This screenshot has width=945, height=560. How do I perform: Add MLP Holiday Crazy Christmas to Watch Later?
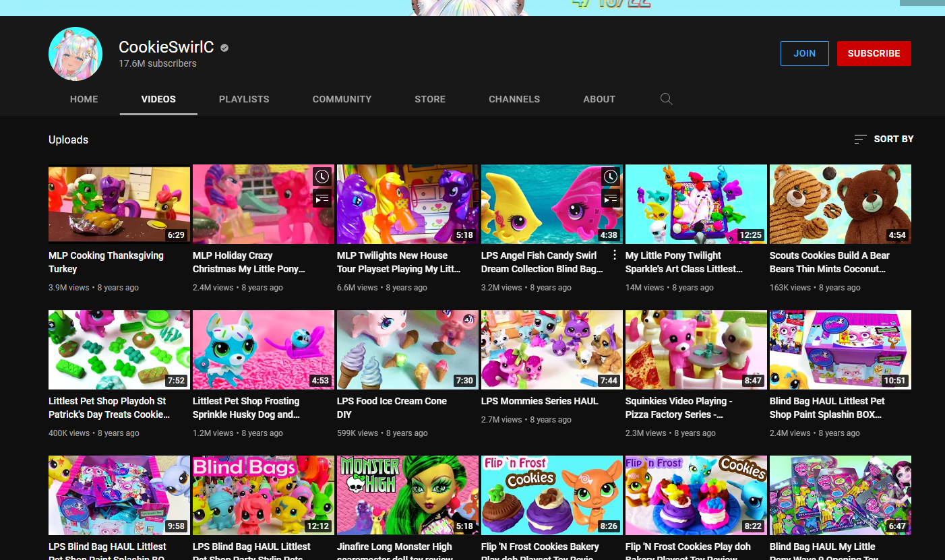click(322, 177)
